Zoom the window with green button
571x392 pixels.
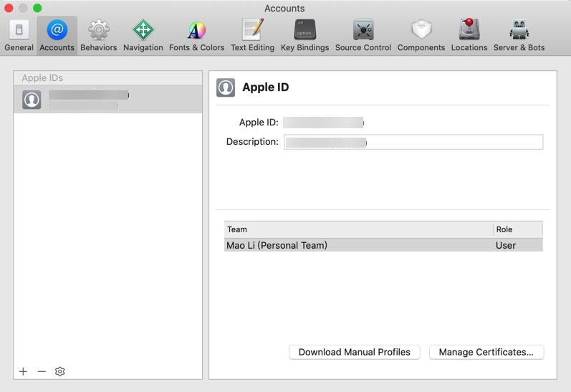coord(37,8)
